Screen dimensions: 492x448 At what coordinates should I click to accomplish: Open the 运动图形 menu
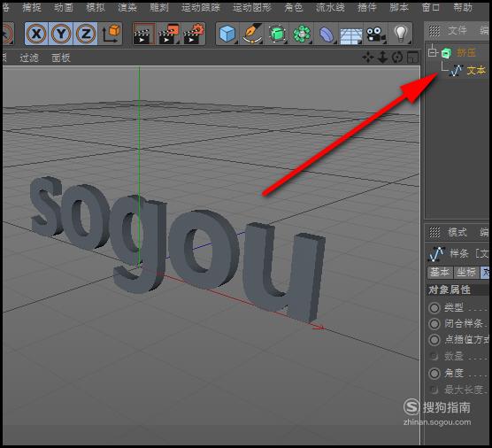tap(252, 7)
